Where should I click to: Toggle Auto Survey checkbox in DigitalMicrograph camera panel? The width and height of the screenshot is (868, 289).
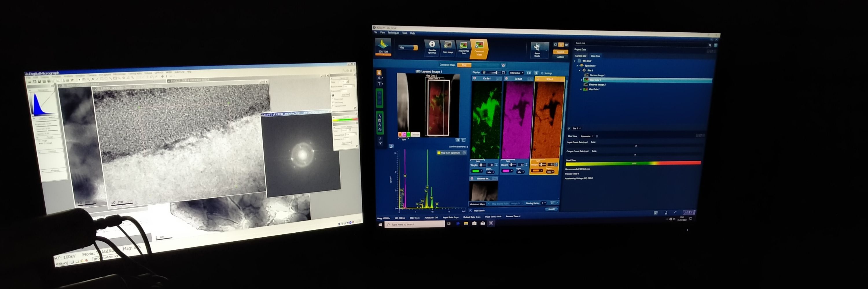[x=332, y=102]
